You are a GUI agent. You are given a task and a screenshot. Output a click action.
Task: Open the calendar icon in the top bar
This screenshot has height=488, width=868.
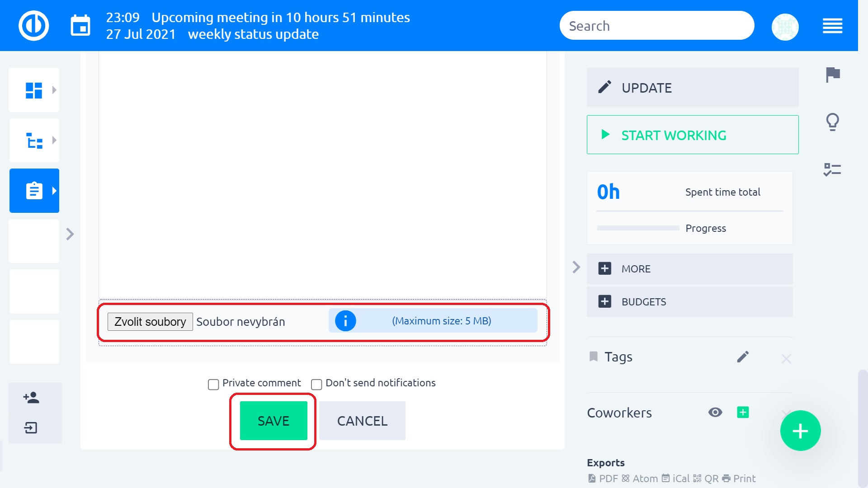(x=80, y=26)
